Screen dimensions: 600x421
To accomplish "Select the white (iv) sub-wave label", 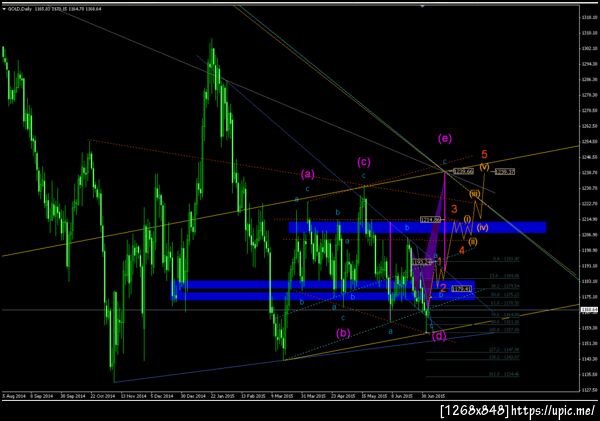I will coord(483,227).
